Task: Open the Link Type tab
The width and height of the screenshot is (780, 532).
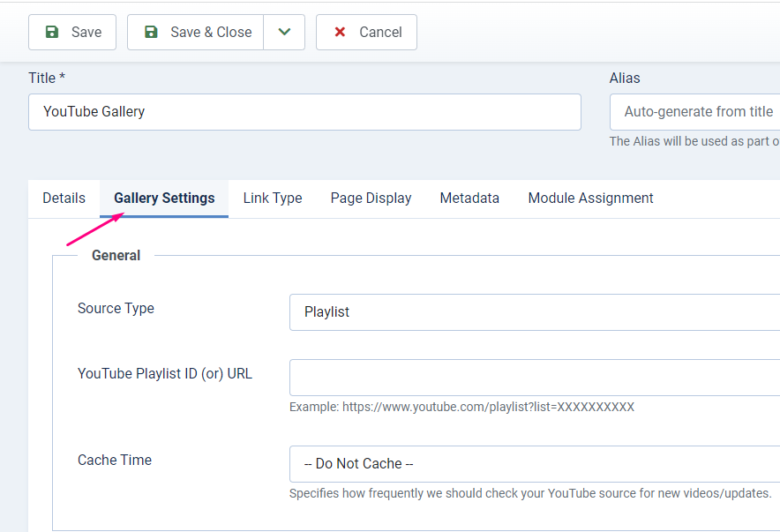Action: (x=273, y=199)
